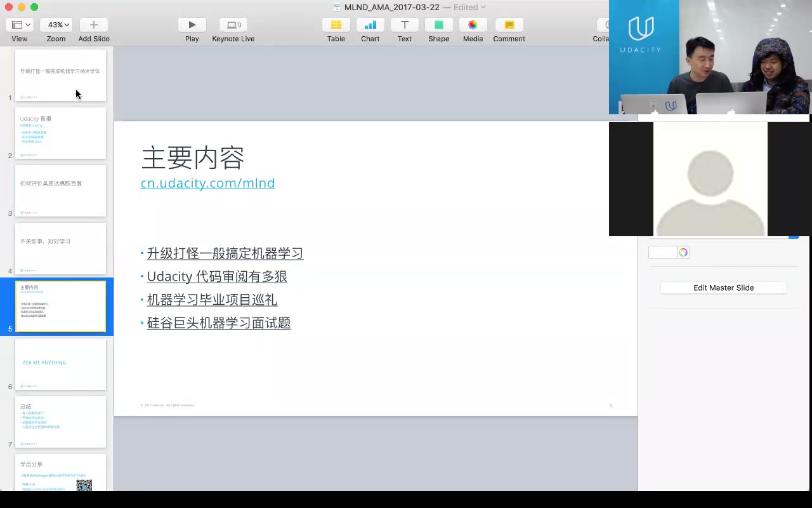Select slide 8 学员分享 thumbnail
The height and width of the screenshot is (508, 812).
pyautogui.click(x=60, y=472)
